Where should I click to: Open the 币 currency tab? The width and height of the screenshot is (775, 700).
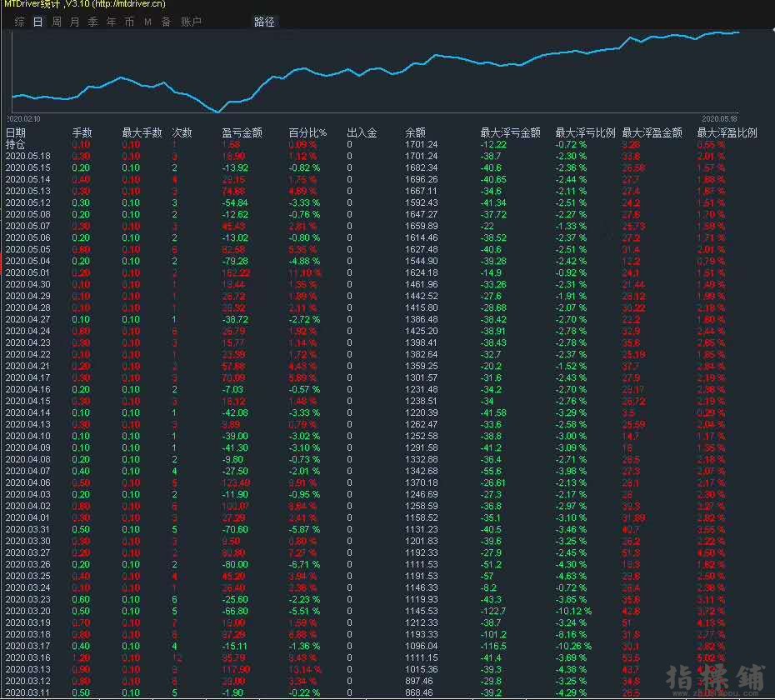pos(129,22)
